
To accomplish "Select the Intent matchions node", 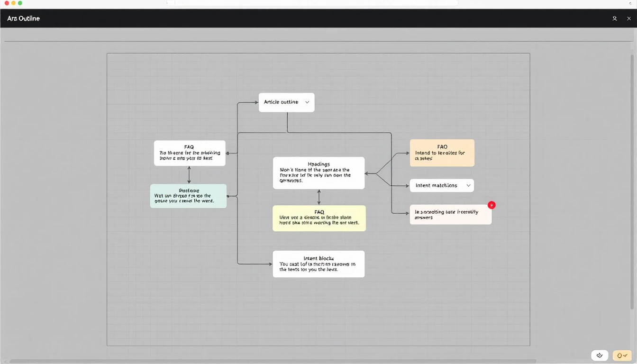I will (x=442, y=185).
